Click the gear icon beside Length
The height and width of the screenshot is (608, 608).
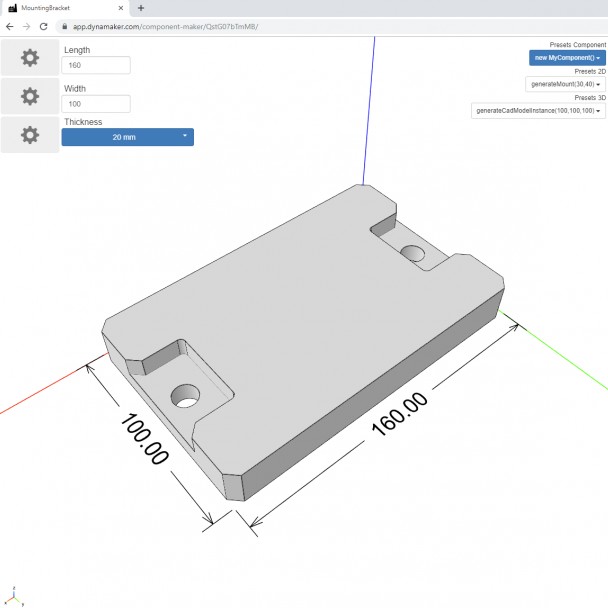[x=30, y=58]
